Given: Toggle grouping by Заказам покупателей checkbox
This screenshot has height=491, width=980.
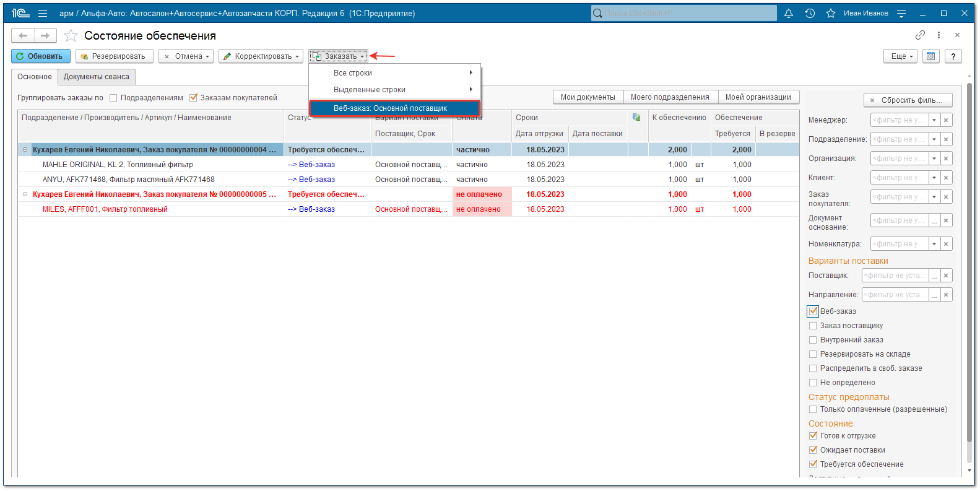Looking at the screenshot, I should pyautogui.click(x=193, y=98).
